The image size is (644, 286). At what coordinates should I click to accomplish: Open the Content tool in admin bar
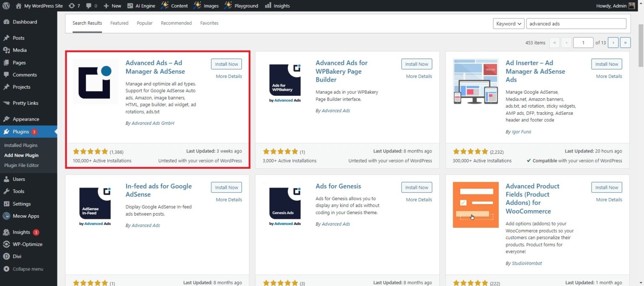click(x=178, y=5)
